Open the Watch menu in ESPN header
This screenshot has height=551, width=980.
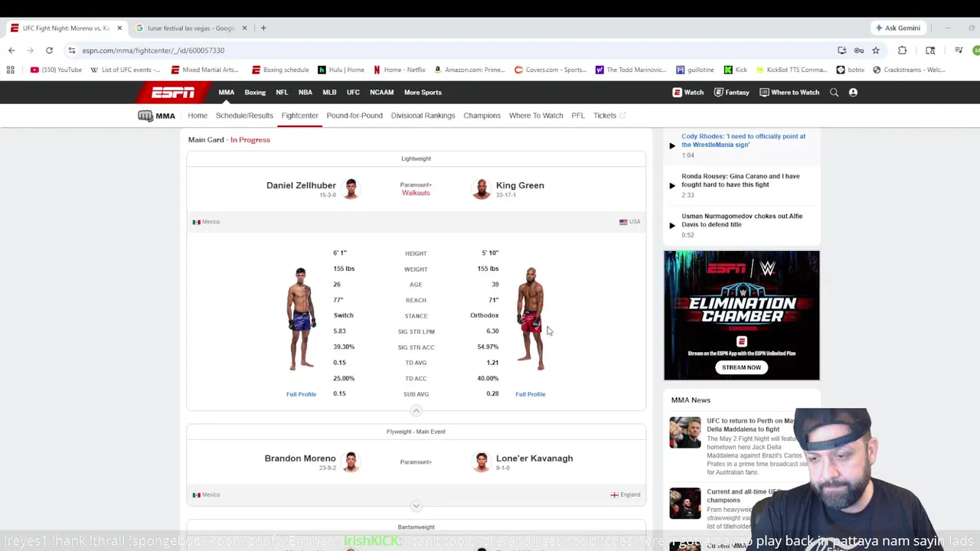pyautogui.click(x=688, y=93)
